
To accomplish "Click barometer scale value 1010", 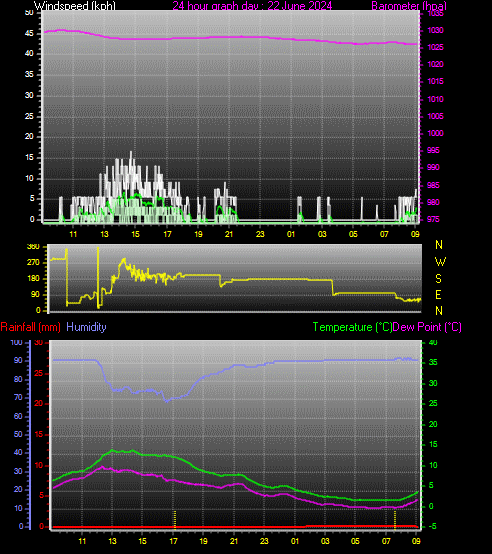I will (435, 99).
